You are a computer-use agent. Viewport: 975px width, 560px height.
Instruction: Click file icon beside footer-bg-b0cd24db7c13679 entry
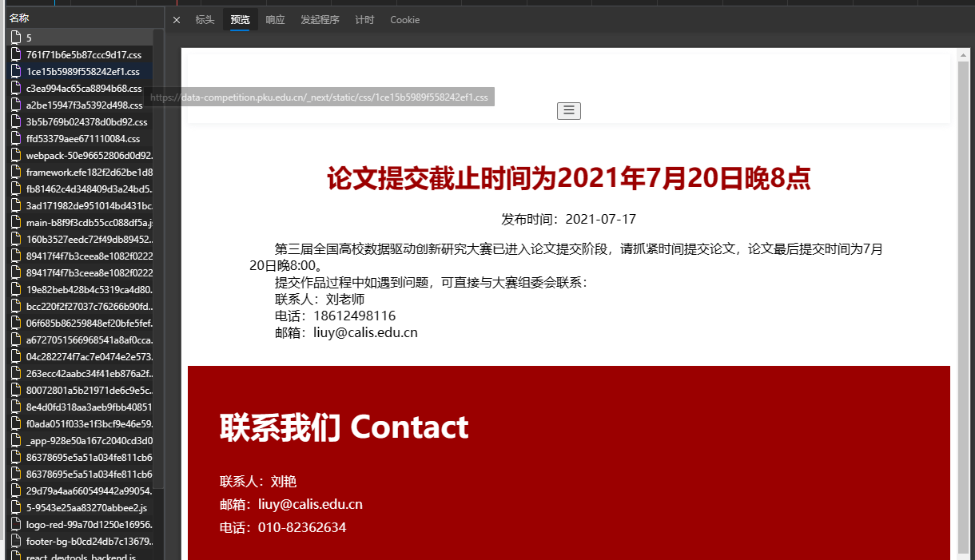click(x=15, y=542)
